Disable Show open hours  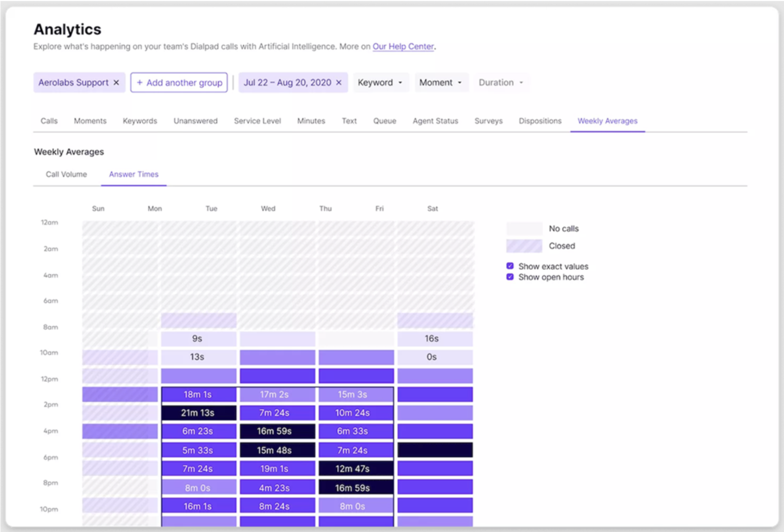point(510,277)
